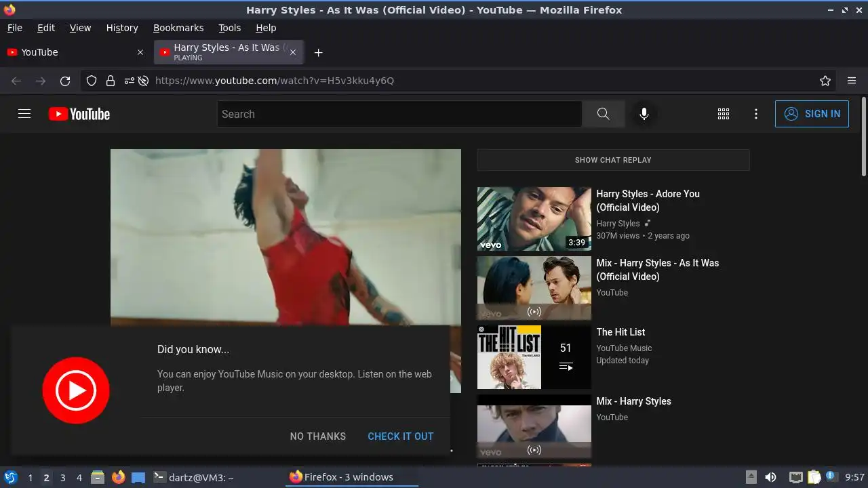Open the YouTube guide hamburger menu
Viewport: 868px width, 488px height.
[x=24, y=114]
